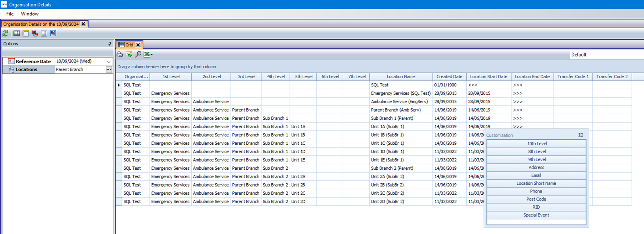Switch to the Grid tab
The image size is (644, 234).
[126, 45]
